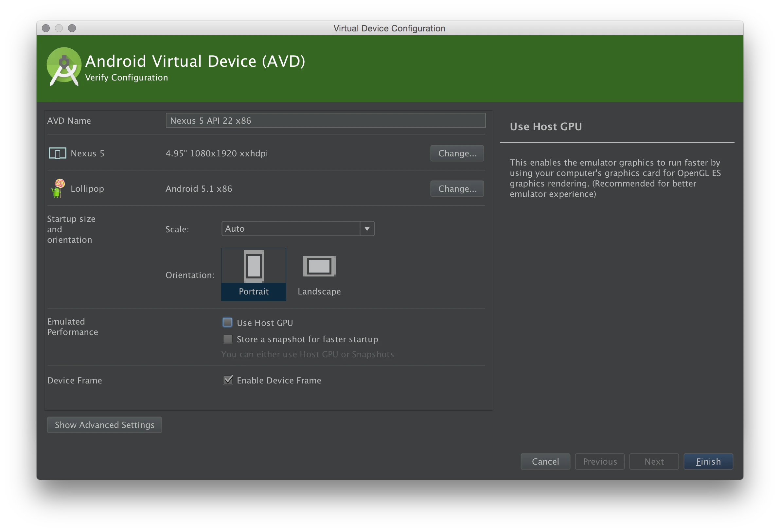
Task: Click the Nexus 5 device name text
Action: (87, 153)
